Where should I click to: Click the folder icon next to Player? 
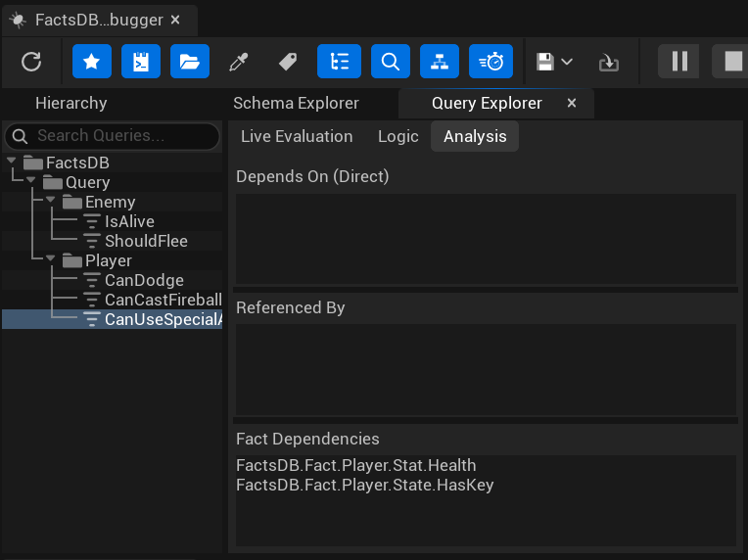(72, 261)
